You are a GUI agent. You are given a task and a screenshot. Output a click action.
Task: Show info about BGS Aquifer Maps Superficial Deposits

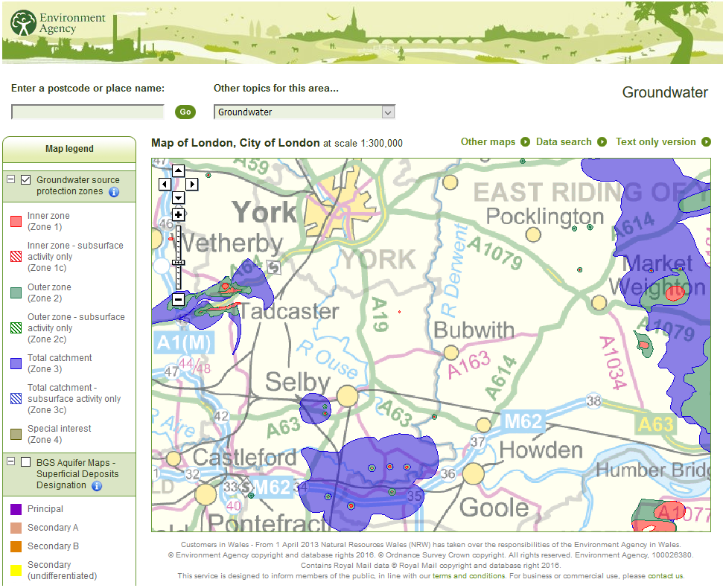click(97, 486)
